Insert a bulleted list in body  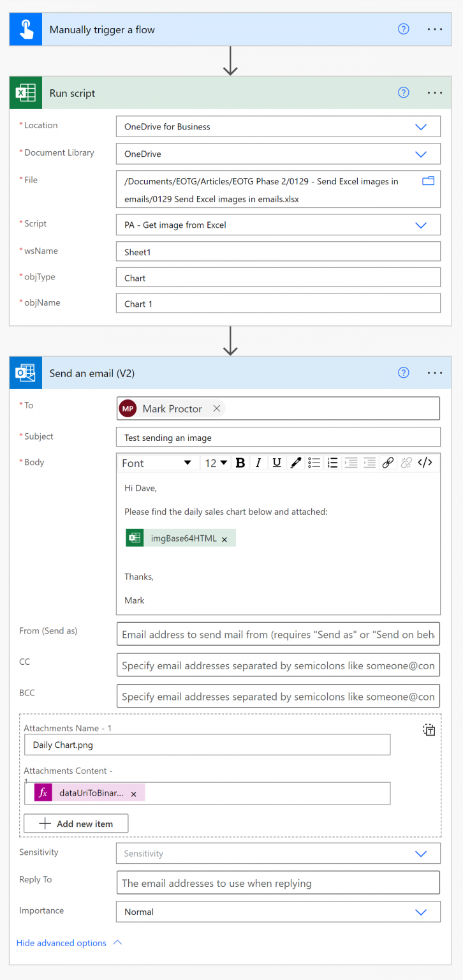pos(314,463)
